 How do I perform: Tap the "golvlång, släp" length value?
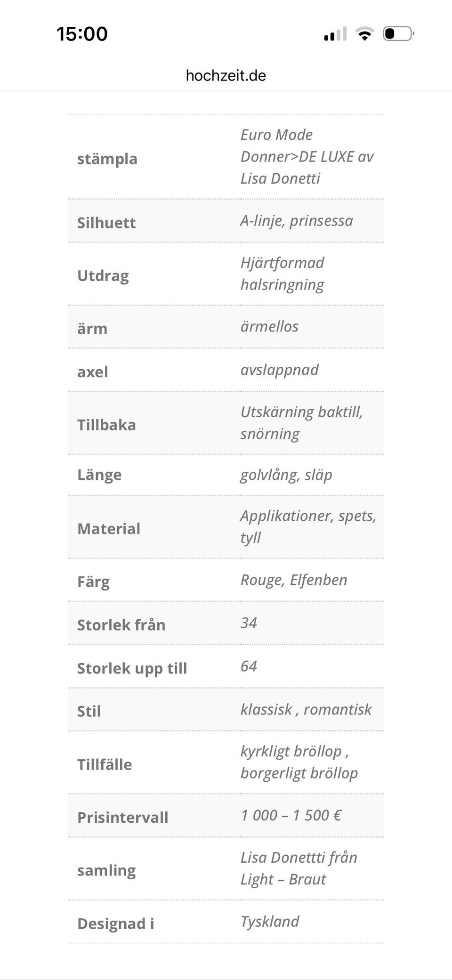click(286, 475)
